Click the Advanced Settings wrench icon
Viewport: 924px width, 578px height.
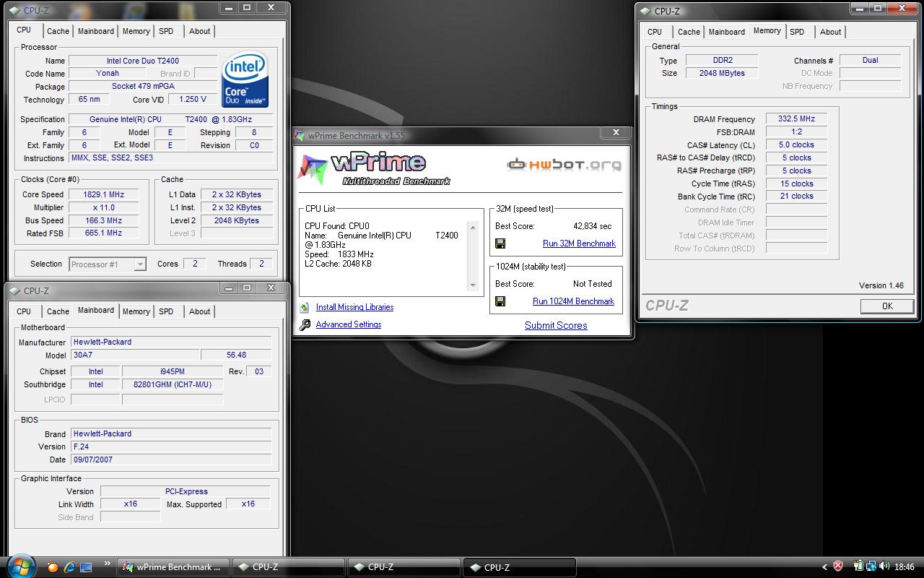[305, 324]
